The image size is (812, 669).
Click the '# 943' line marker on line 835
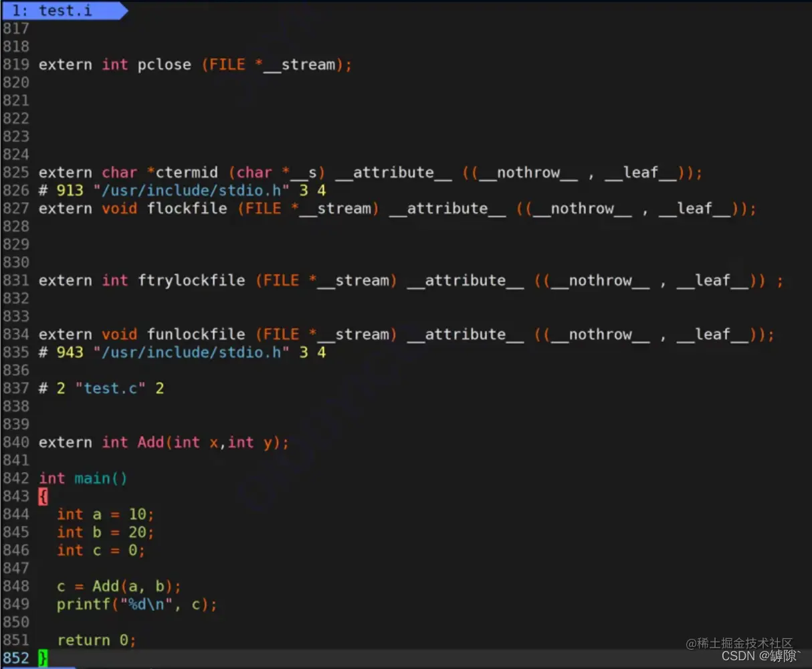tap(61, 353)
